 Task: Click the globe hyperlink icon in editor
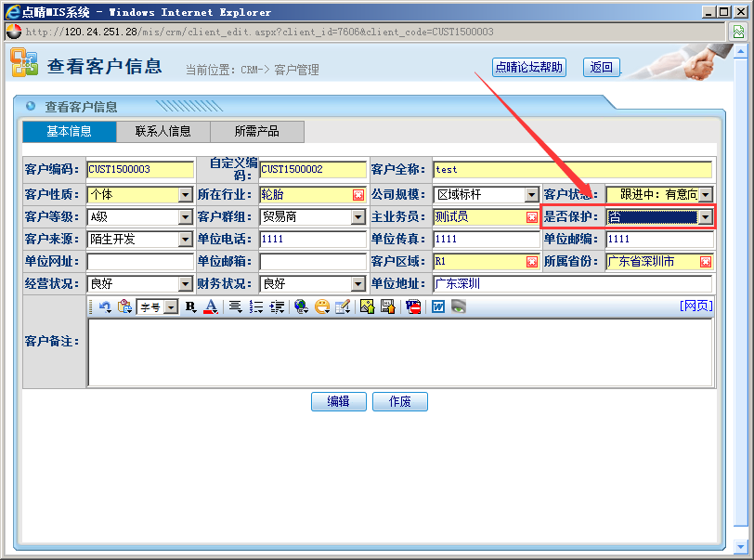pyautogui.click(x=301, y=306)
